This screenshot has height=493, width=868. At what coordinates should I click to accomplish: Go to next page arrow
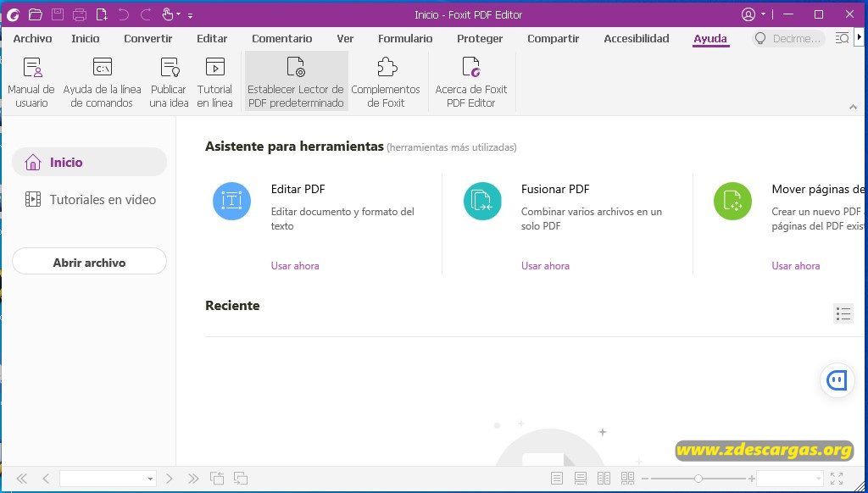pyautogui.click(x=170, y=478)
